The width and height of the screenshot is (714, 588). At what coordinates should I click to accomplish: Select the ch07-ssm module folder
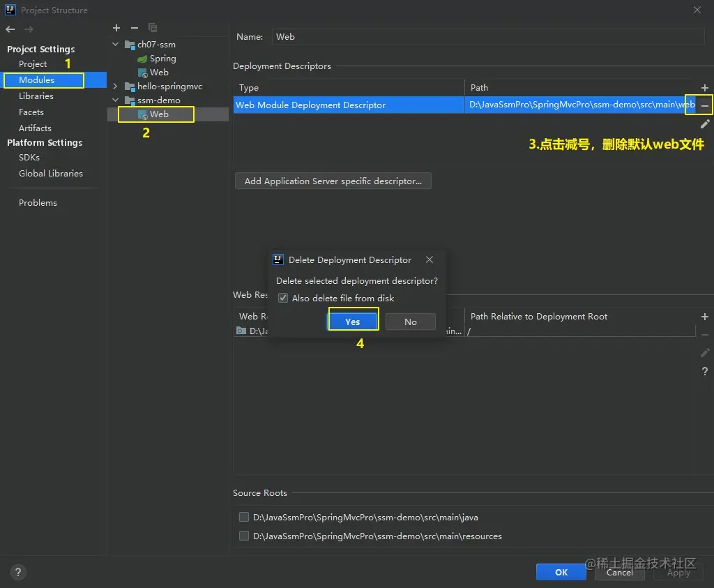[151, 45]
